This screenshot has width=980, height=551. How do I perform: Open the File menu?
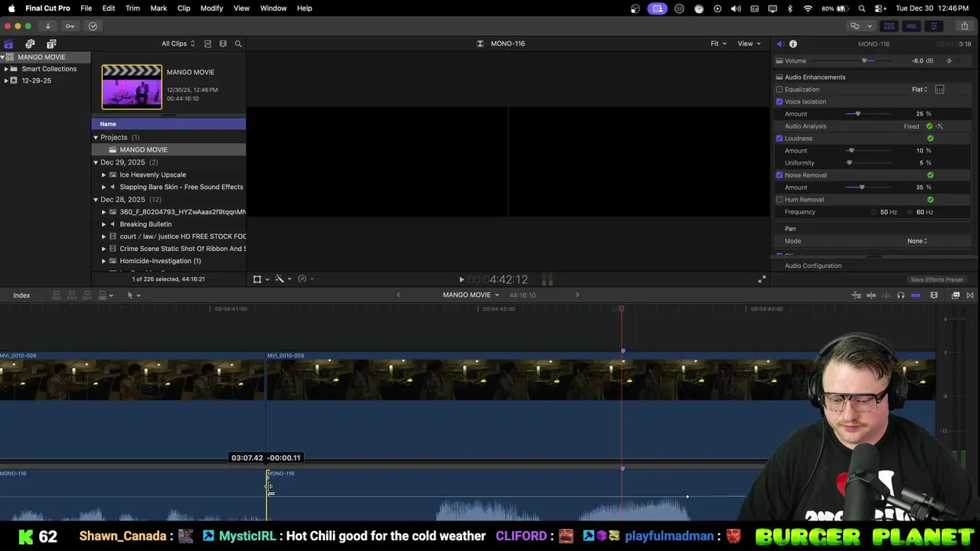[86, 8]
